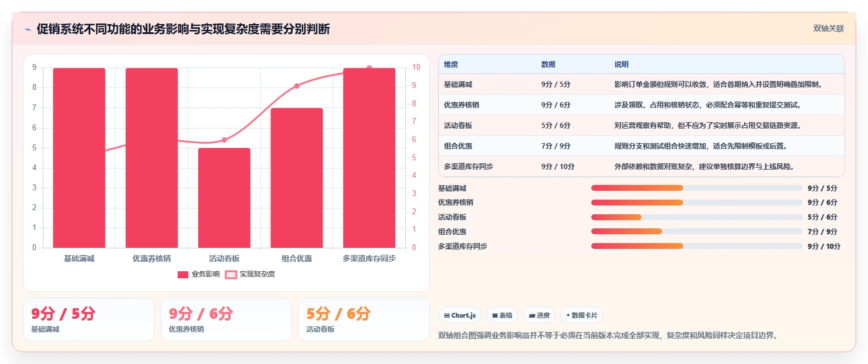Click the 9分 / 6分 table cell
Viewport: 868px width, 364px height.
556,105
